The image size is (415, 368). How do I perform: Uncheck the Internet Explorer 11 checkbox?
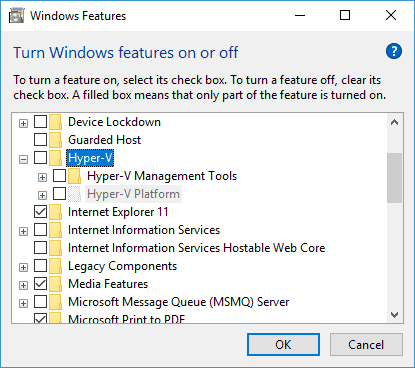pos(40,212)
